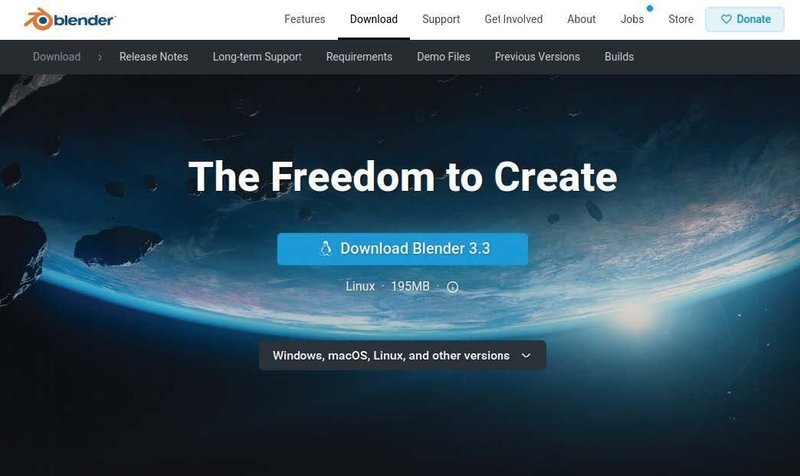Click the penguin icon on download button
The image size is (800, 476).
pyautogui.click(x=326, y=248)
